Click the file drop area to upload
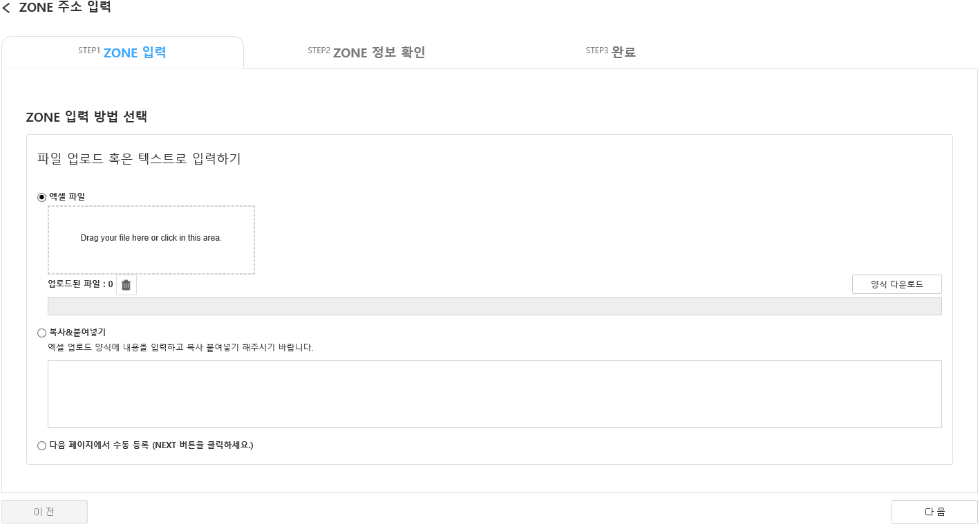Image resolution: width=980 pixels, height=527 pixels. [151, 240]
